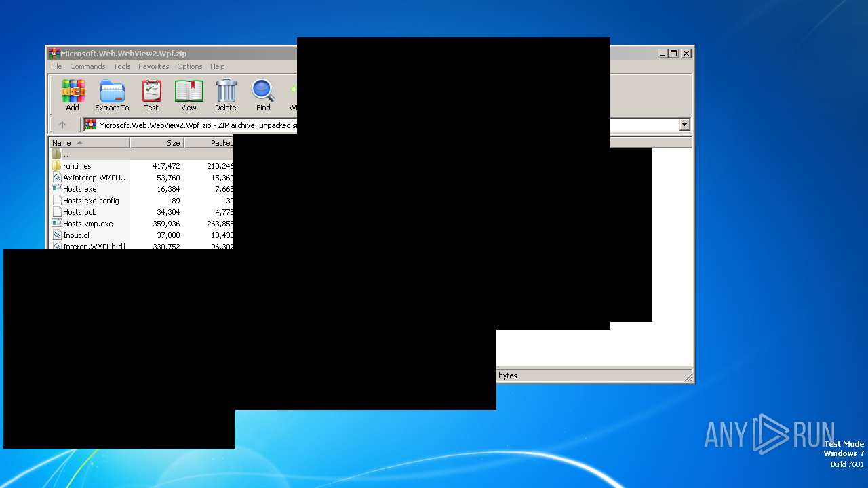868x488 pixels.
Task: Click the Hosts.exe file icon
Action: pos(57,189)
